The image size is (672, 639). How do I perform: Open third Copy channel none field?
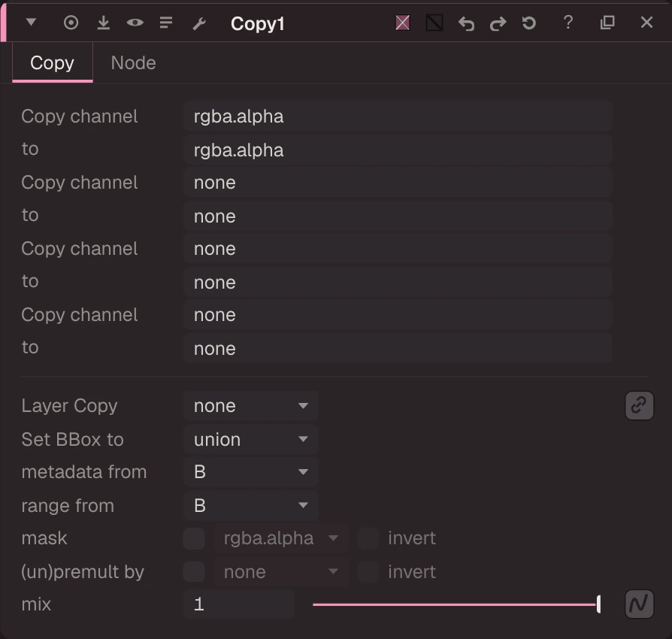pyautogui.click(x=398, y=249)
